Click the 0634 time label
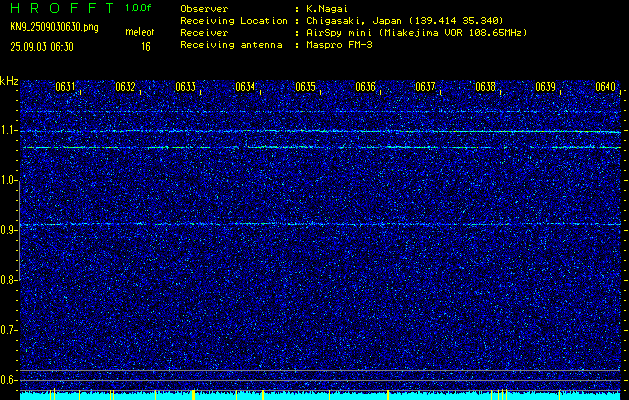This screenshot has width=629, height=400. (x=245, y=87)
